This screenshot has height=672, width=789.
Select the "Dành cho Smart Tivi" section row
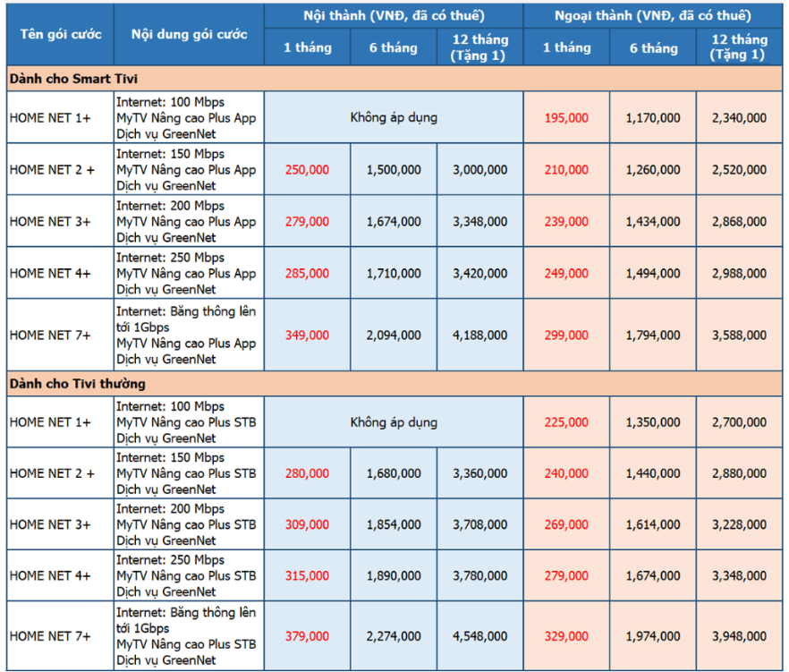[394, 79]
